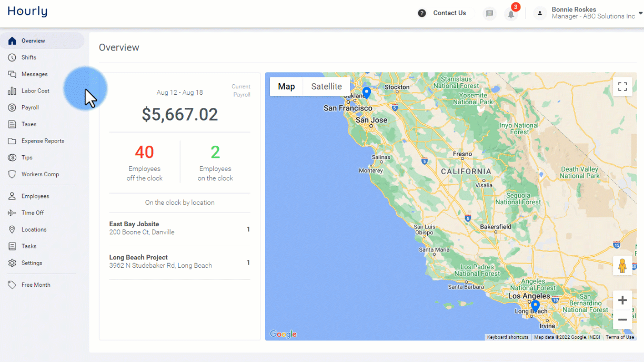Viewport: 644px width, 362px height.
Task: Click the Tasks list icon
Action: click(12, 246)
